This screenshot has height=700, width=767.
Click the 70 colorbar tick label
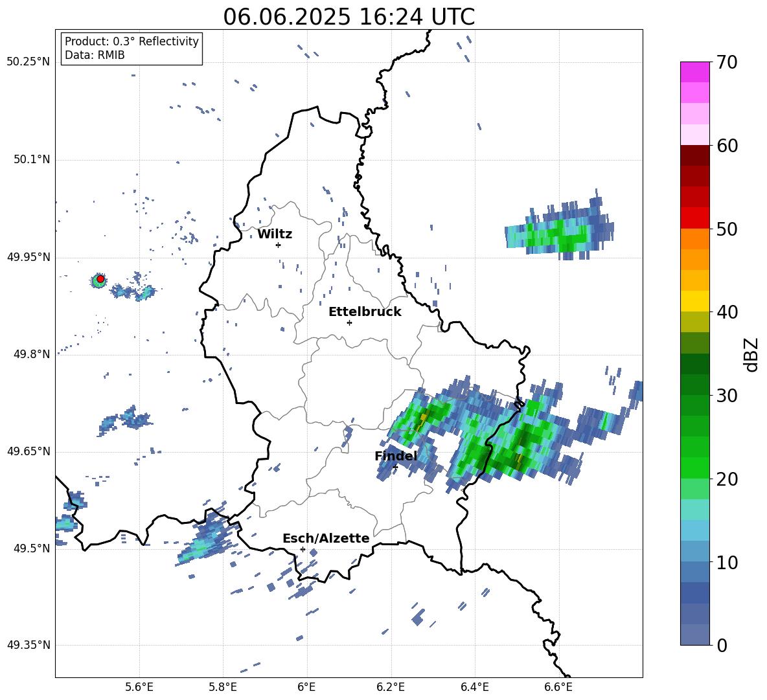(x=726, y=62)
